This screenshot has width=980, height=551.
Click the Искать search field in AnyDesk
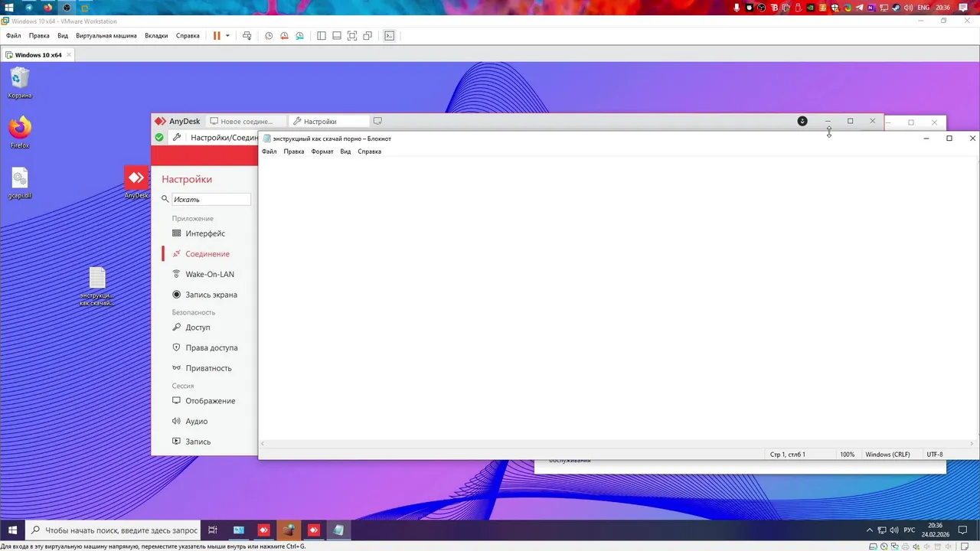[211, 199]
